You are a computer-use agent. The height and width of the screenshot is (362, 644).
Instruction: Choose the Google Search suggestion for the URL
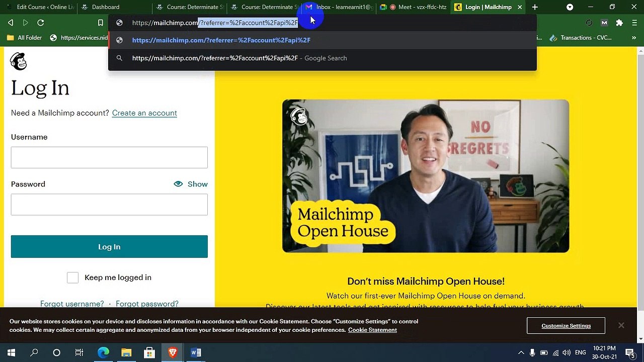tap(323, 58)
